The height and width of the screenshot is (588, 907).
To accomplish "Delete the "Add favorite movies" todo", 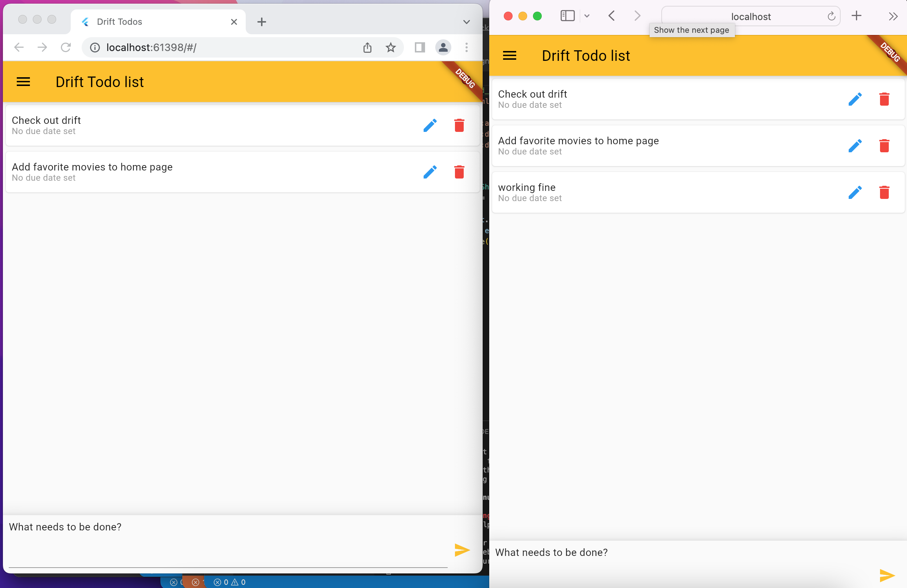I will tap(459, 172).
